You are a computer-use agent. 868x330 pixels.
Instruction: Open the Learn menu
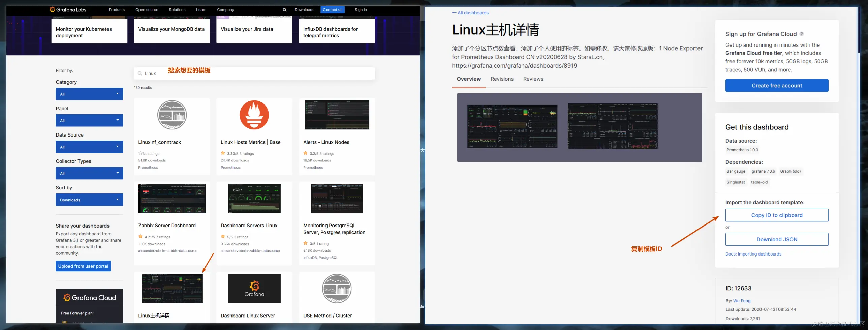point(201,10)
